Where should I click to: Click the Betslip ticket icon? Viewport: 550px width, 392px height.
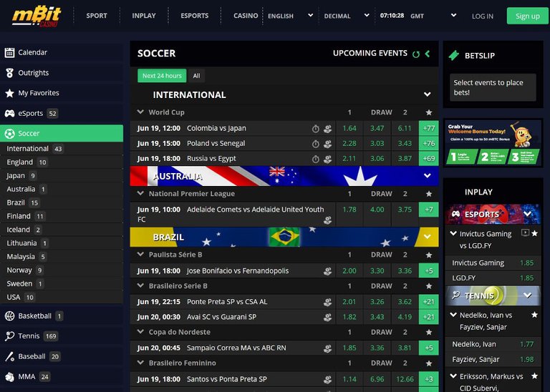[x=454, y=55]
